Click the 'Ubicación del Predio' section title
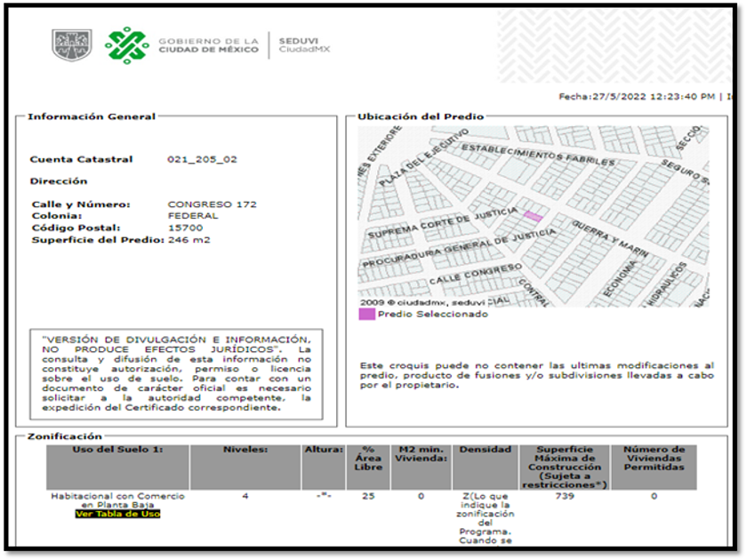 [x=421, y=116]
